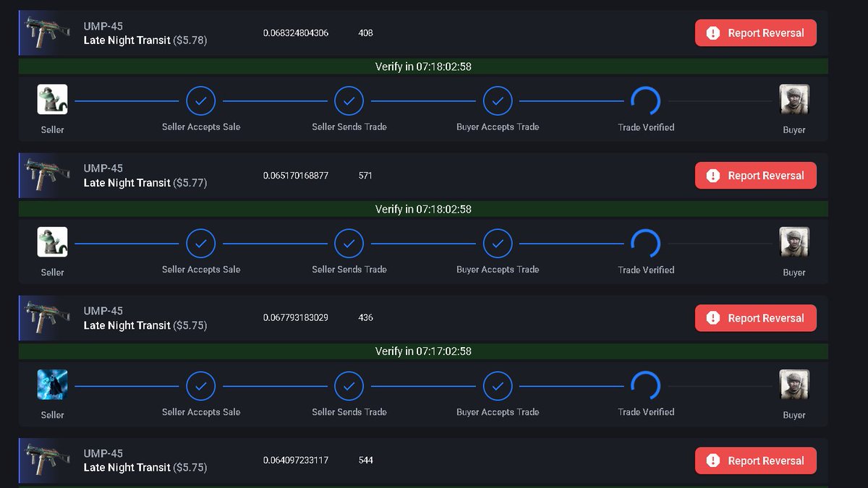Select float value 0.067793183029
The image size is (868, 488).
click(296, 318)
